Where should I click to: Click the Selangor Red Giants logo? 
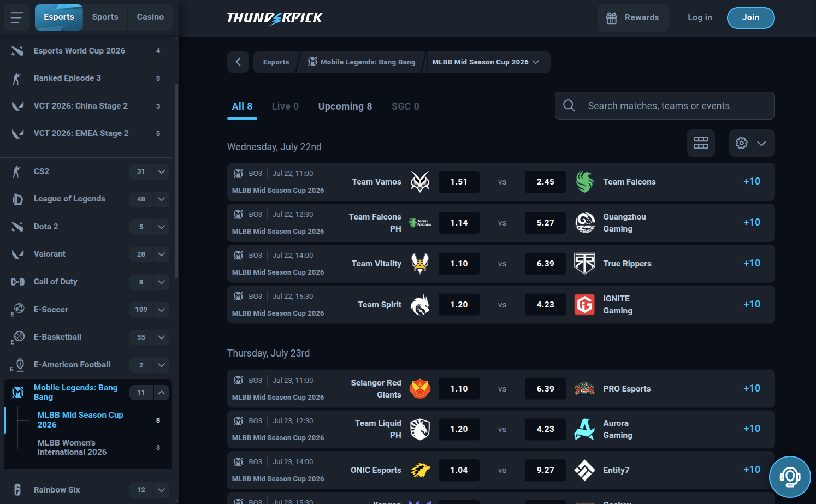420,389
